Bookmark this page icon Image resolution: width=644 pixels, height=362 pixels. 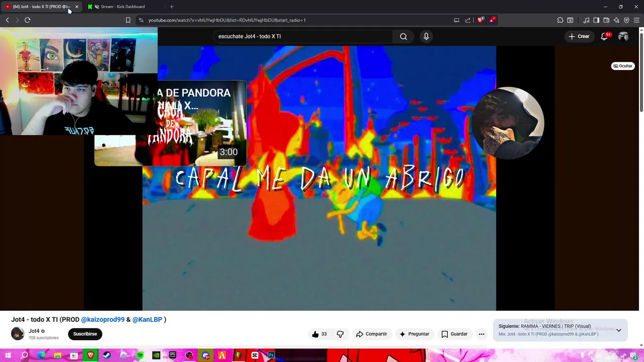(128, 20)
